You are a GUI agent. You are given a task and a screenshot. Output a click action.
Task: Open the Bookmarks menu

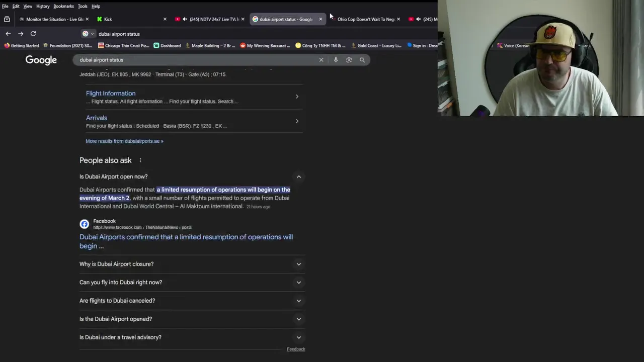pos(63,6)
